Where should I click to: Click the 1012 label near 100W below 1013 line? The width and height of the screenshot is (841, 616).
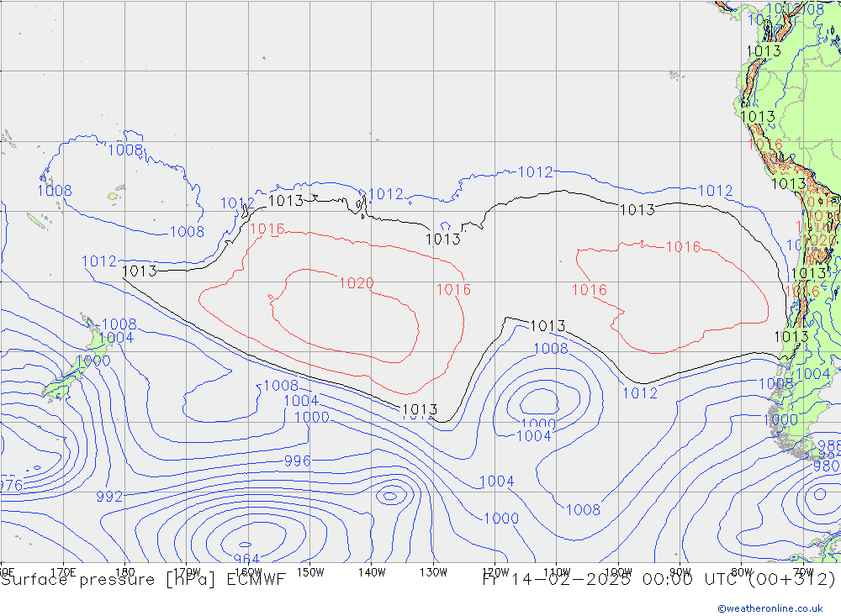click(x=640, y=392)
